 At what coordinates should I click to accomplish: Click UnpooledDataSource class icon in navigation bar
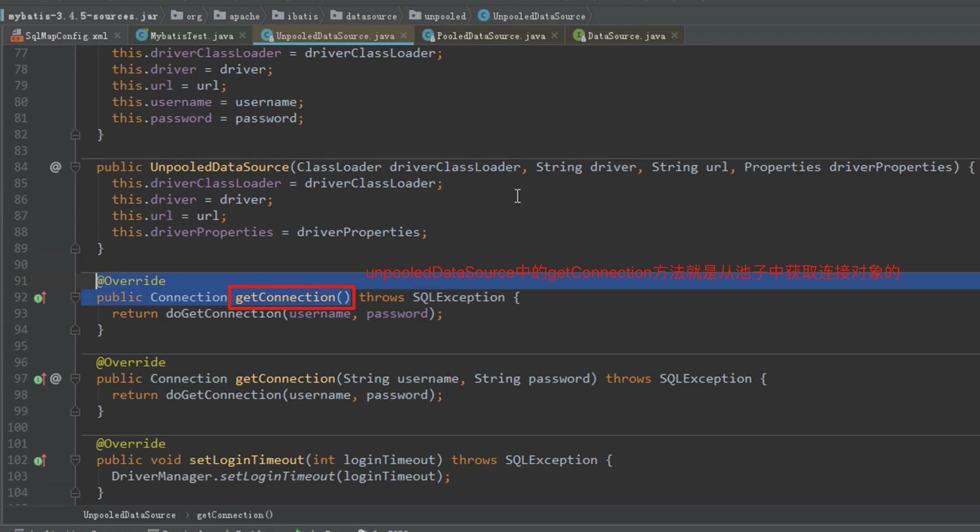click(484, 16)
